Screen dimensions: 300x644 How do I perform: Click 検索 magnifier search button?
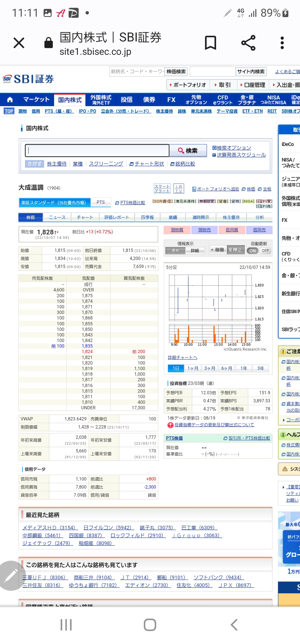tap(188, 150)
